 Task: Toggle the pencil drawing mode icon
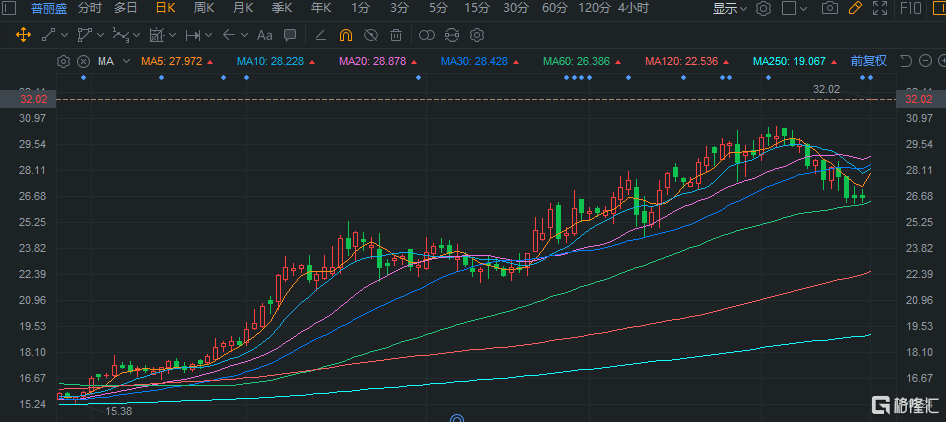tap(855, 8)
